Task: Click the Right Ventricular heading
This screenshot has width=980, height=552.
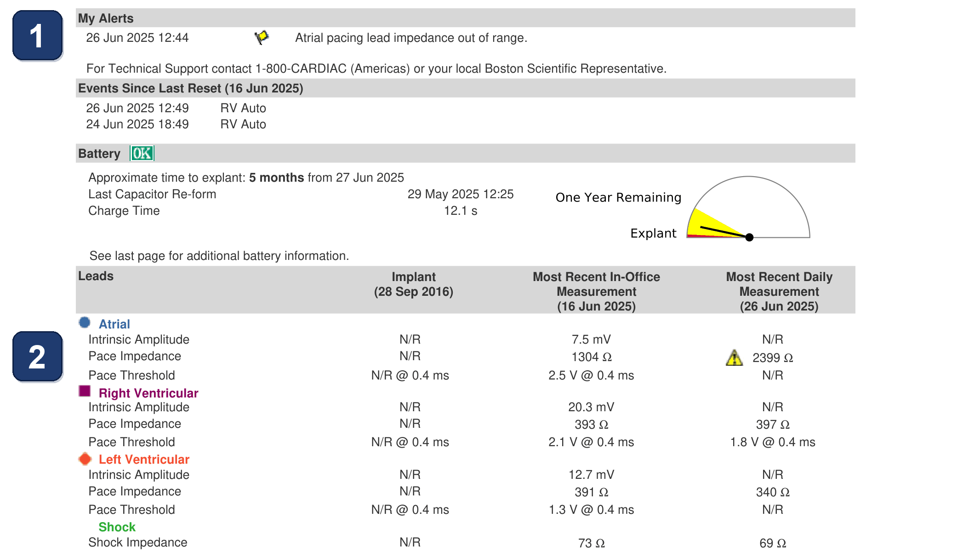Action: coord(148,393)
